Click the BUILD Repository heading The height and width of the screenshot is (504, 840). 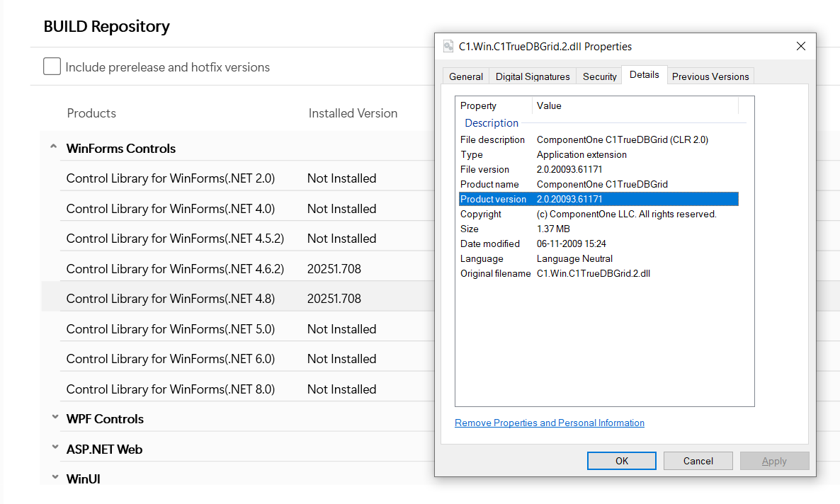click(107, 26)
